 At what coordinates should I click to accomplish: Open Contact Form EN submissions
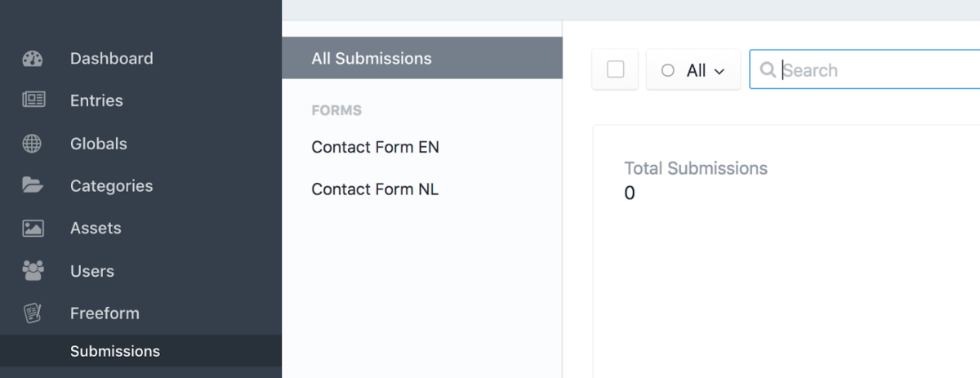coord(376,147)
